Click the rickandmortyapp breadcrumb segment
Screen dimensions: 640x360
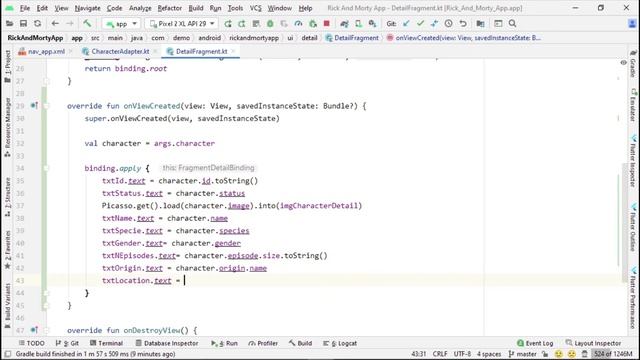click(254, 38)
